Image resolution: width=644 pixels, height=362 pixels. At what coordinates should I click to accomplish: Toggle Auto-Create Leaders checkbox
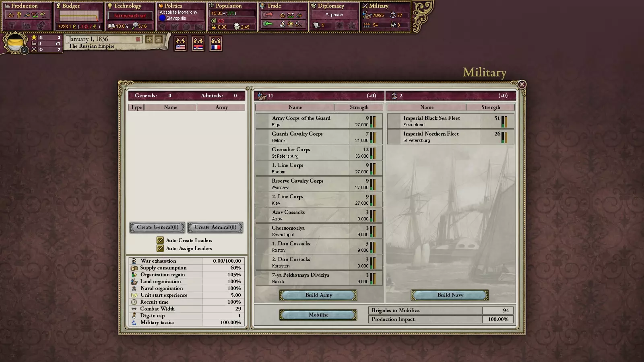(x=160, y=240)
